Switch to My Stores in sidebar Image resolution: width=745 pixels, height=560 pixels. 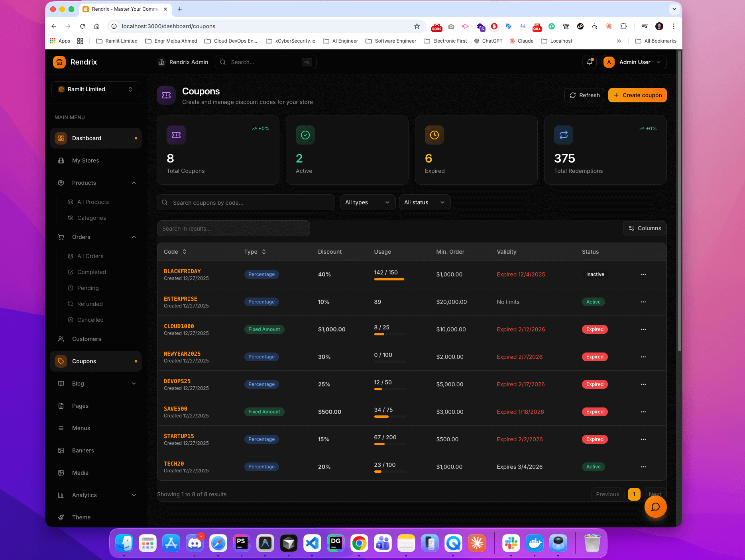point(85,161)
